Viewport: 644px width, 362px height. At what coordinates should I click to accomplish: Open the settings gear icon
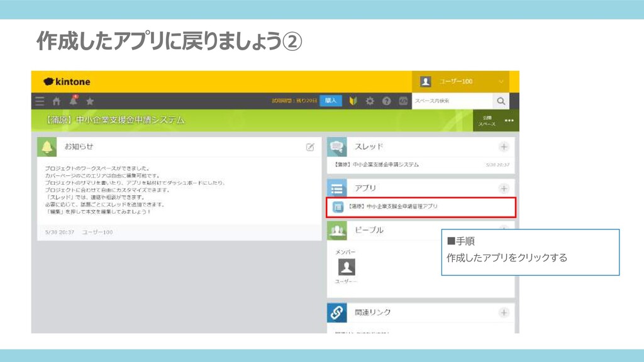[x=370, y=101]
